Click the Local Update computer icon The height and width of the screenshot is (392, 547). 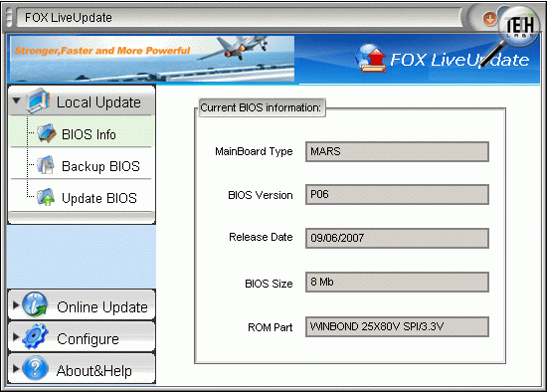tap(38, 100)
